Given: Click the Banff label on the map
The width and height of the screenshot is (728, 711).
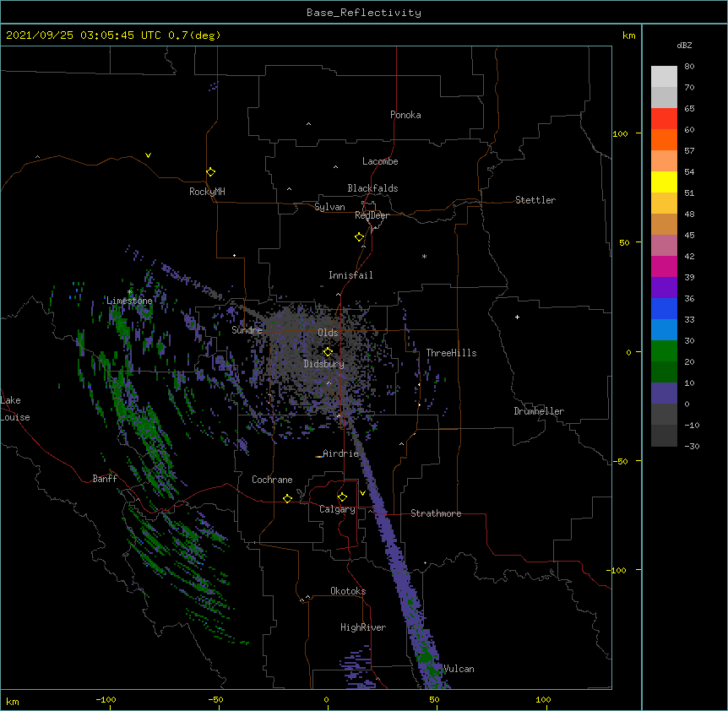Looking at the screenshot, I should pyautogui.click(x=105, y=479).
